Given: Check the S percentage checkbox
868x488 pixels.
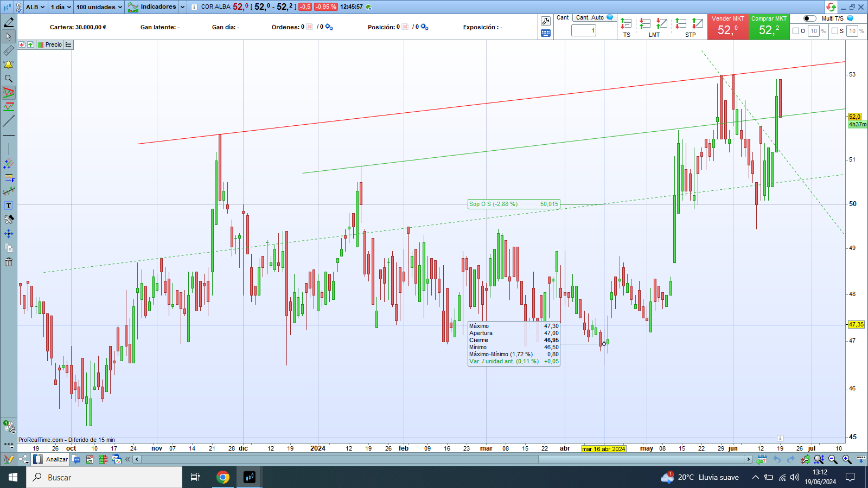Looking at the screenshot, I should click(x=835, y=31).
